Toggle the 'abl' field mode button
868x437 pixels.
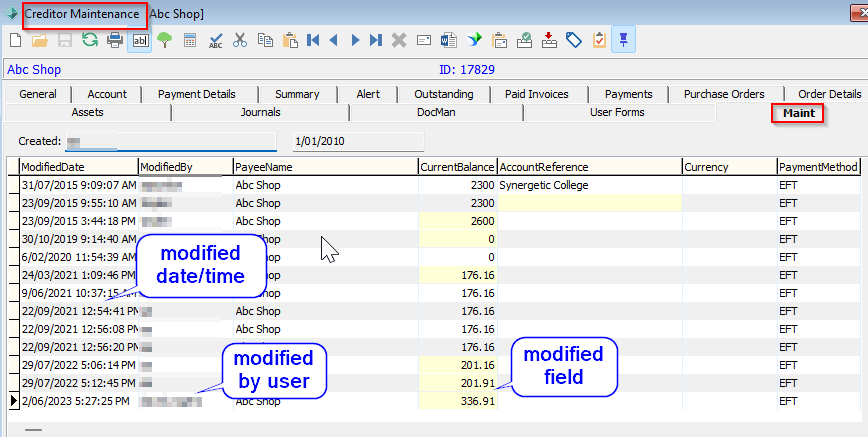coord(140,41)
